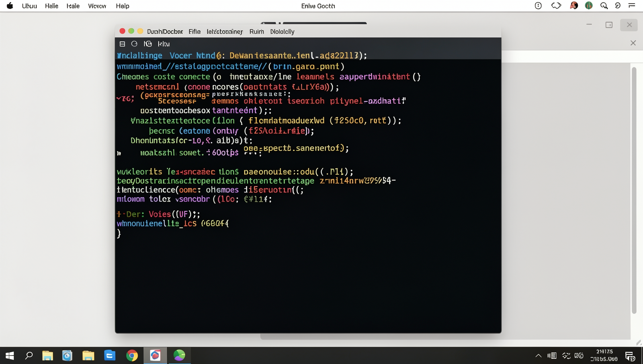643x364 pixels.
Task: Click the text 'Cmeanes coste conecte'
Action: coord(163,77)
